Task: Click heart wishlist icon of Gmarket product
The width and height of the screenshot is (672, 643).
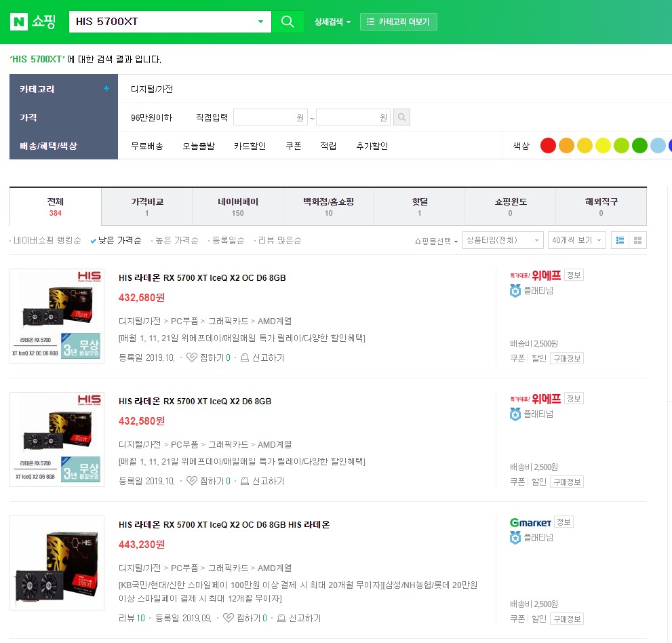Action: (x=229, y=618)
